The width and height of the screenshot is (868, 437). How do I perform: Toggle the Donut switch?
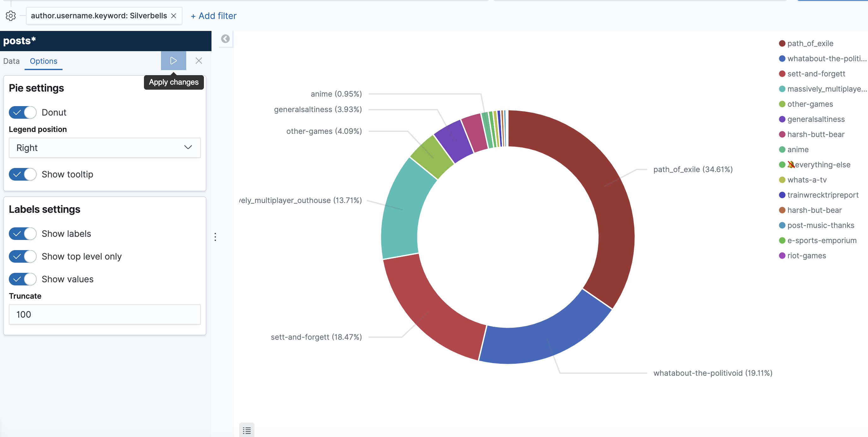click(x=23, y=112)
